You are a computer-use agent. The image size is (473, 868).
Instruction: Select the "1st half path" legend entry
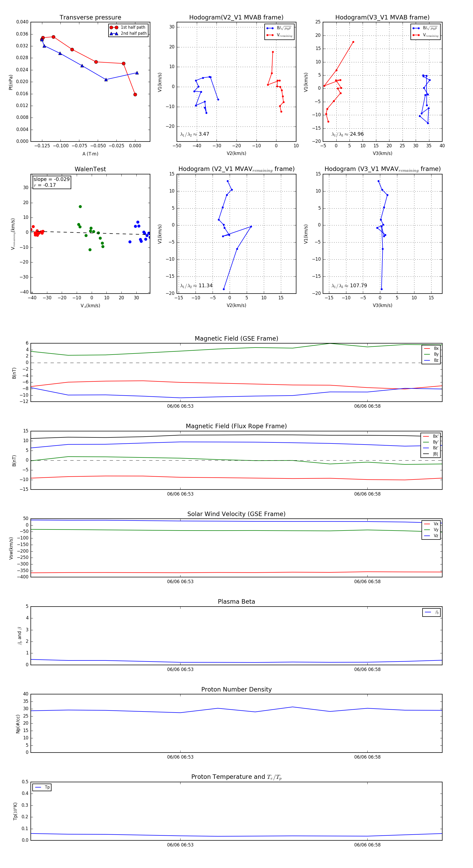pos(128,27)
